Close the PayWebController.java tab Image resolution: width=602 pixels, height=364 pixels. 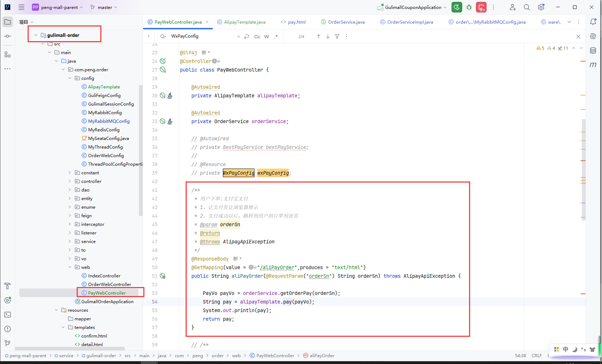207,22
